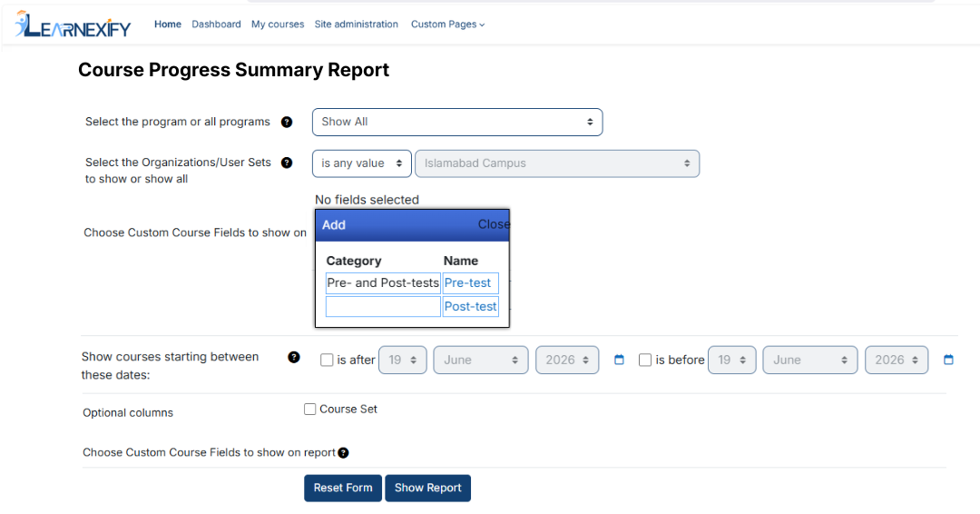Open help for Organizations/User Sets
980x514 pixels.
click(286, 163)
